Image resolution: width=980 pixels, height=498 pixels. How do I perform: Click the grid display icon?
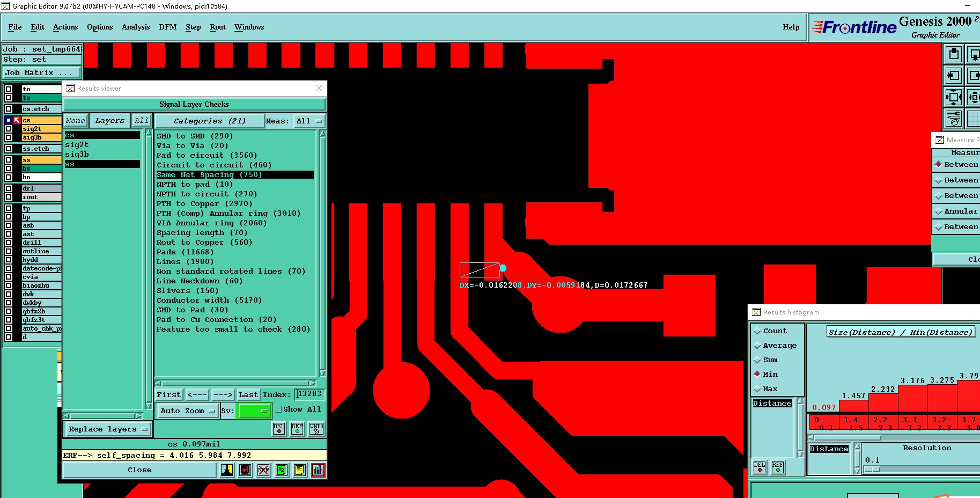(x=974, y=119)
